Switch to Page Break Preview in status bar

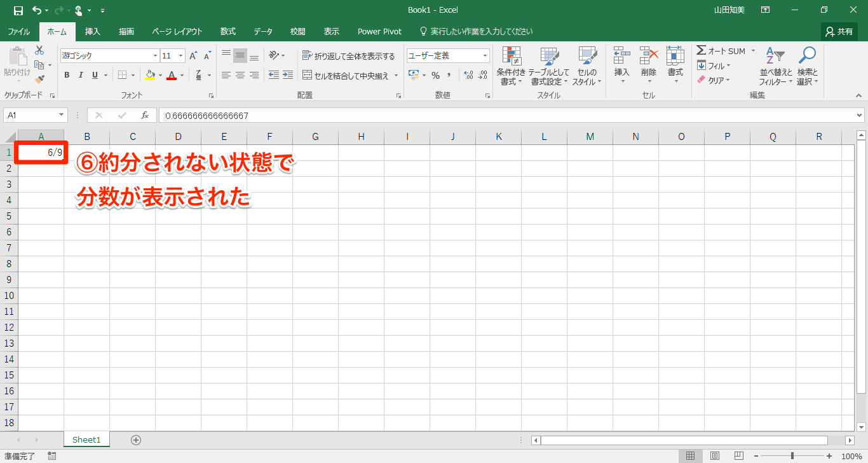click(x=738, y=456)
